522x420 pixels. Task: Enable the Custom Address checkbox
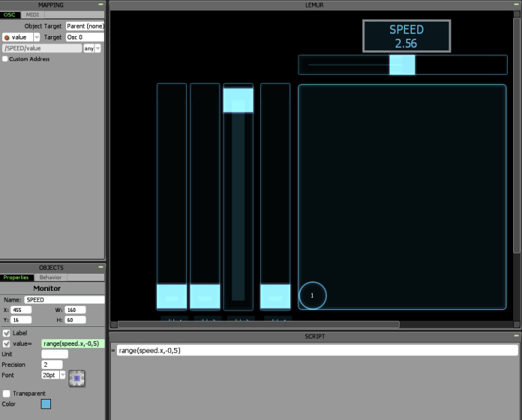point(5,59)
